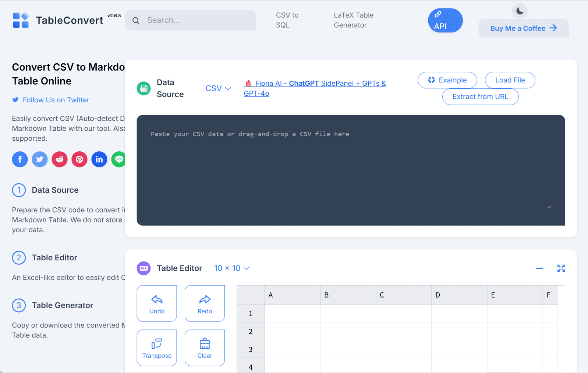The image size is (588, 373).
Task: Select column E header
Action: pos(515,295)
